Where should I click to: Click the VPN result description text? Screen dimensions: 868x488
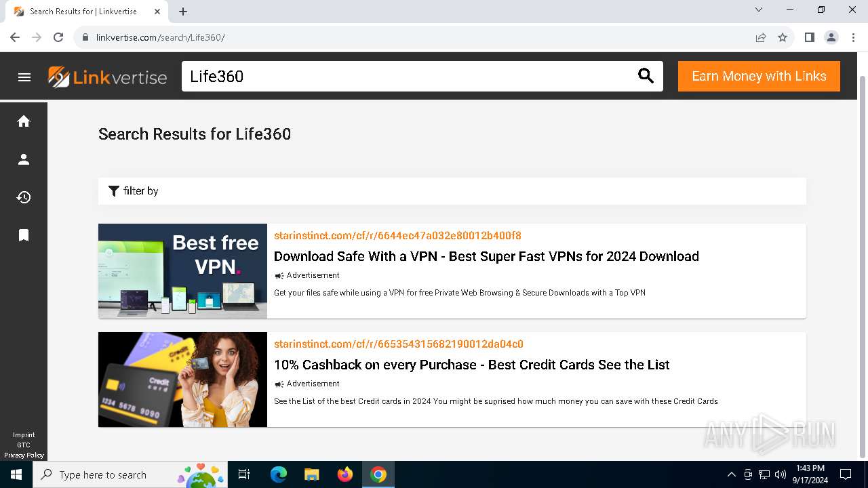(460, 293)
